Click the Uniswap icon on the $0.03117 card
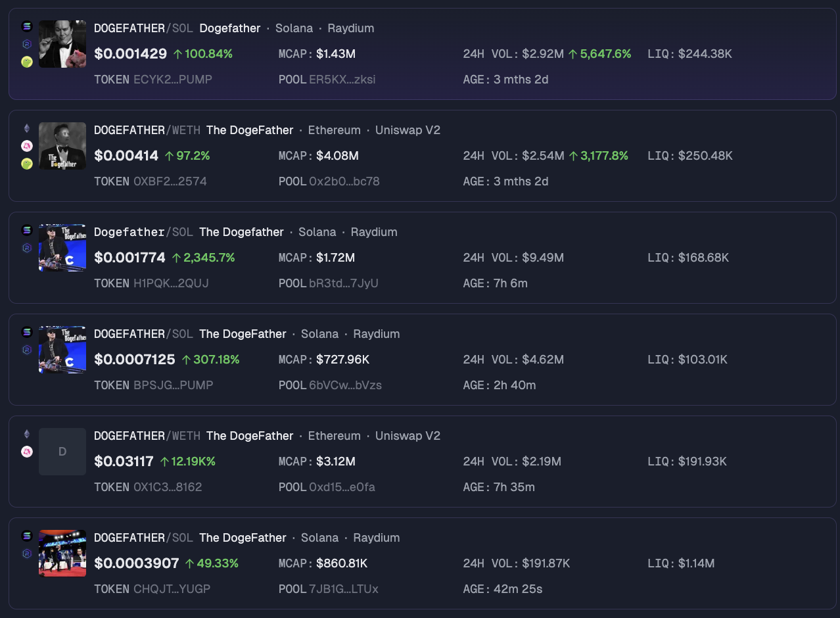This screenshot has width=840, height=618. coord(27,452)
